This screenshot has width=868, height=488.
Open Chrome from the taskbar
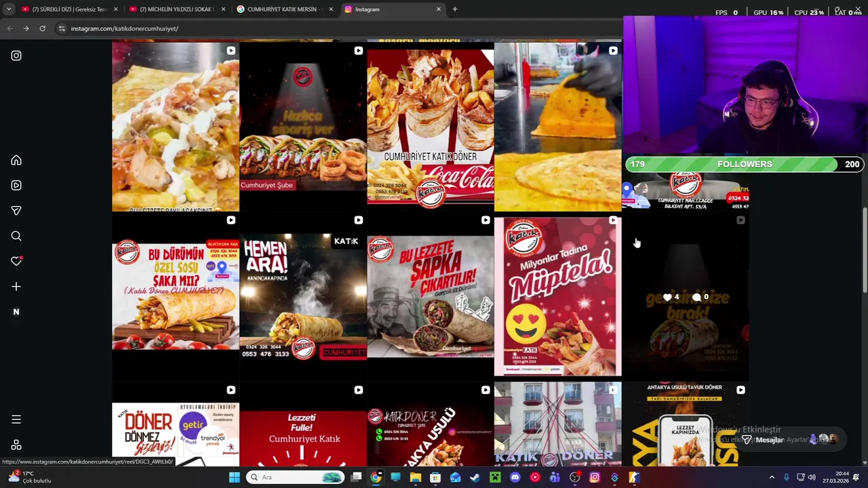point(376,477)
